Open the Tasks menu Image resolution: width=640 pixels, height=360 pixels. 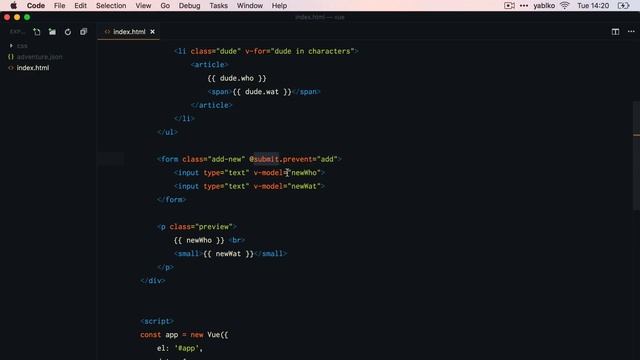pyautogui.click(x=219, y=6)
